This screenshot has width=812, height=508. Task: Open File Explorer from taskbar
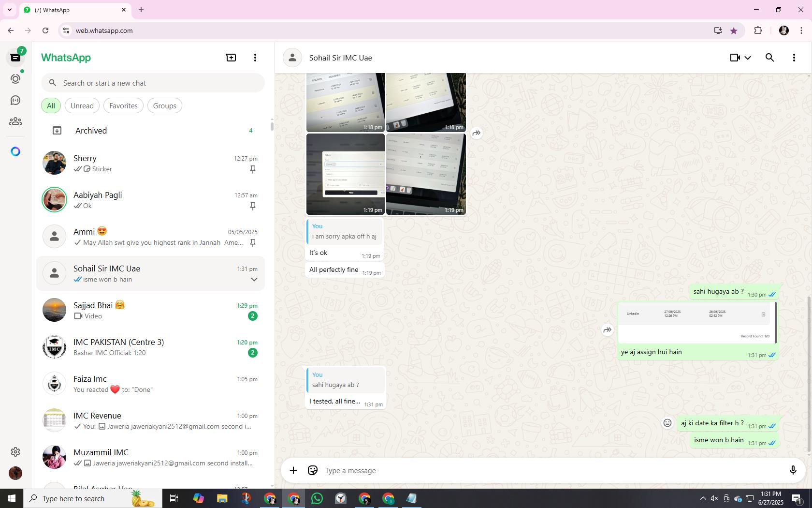pyautogui.click(x=222, y=498)
